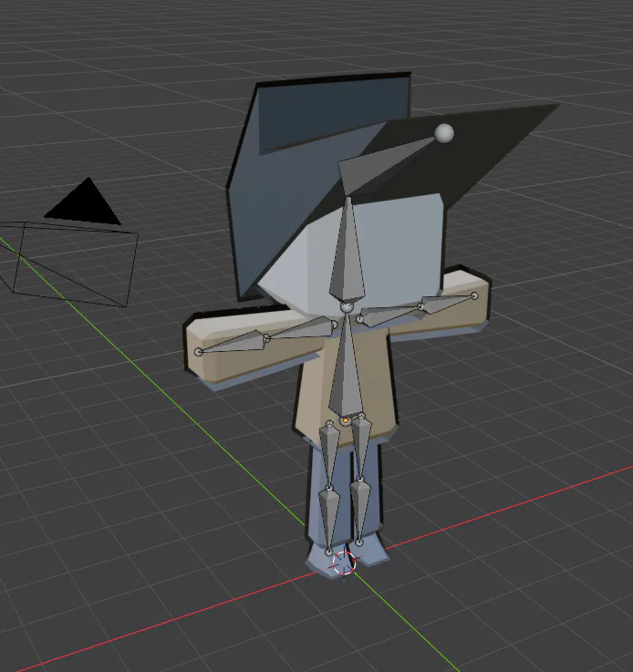Viewport: 633px width, 672px height.
Task: Select the head bone over the face
Action: pos(348,251)
